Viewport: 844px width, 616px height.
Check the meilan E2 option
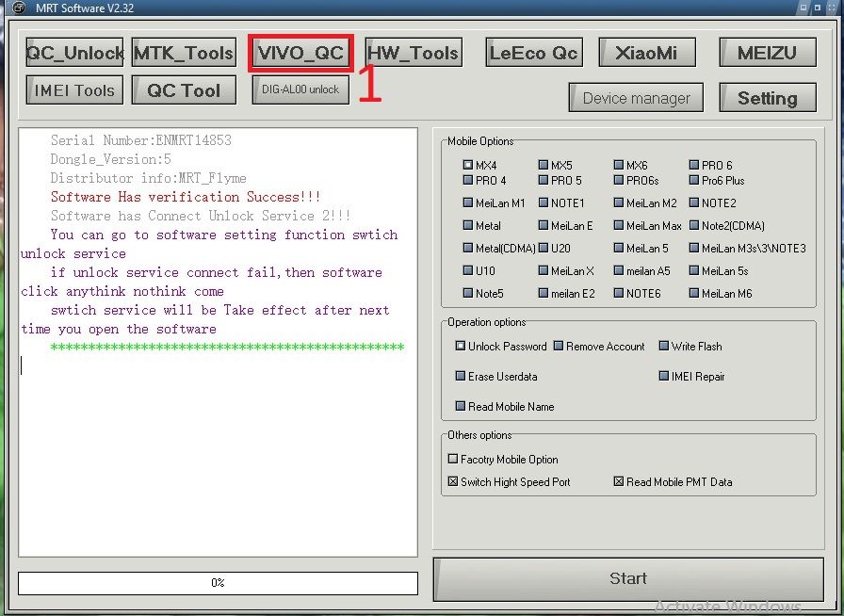coord(544,293)
